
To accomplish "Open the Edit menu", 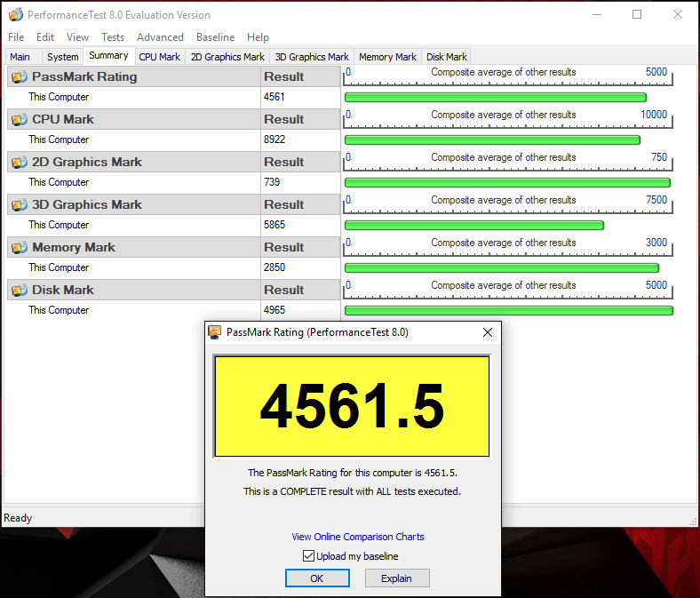I will pos(45,37).
